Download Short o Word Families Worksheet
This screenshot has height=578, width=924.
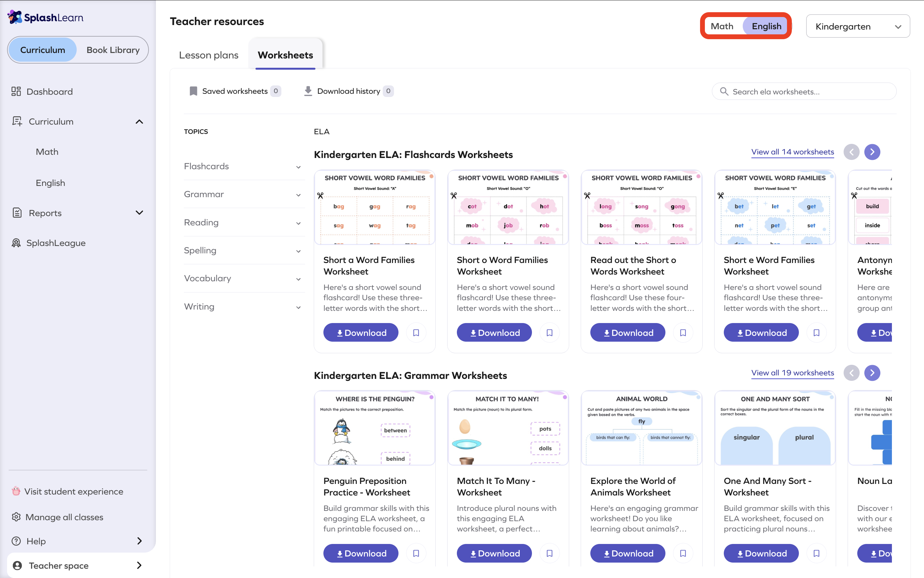[x=494, y=333]
